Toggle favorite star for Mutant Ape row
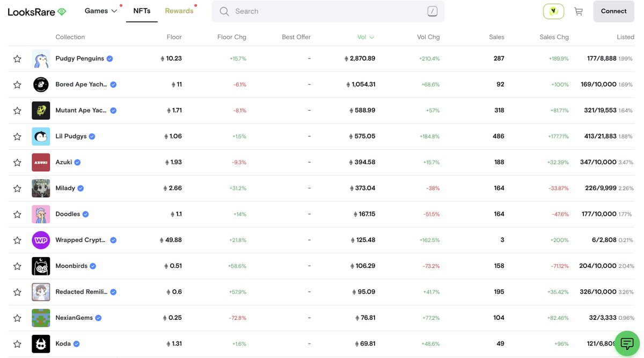 (17, 111)
